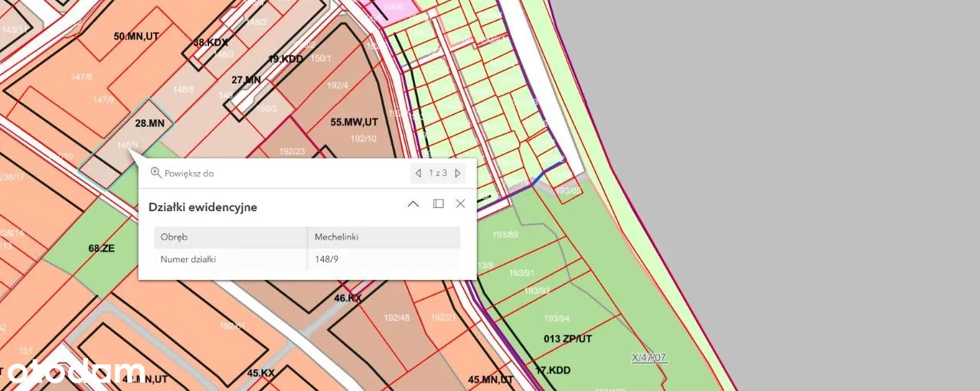Click the Mechelinki value in the table
Viewport: 980px width, 391px height.
(336, 237)
